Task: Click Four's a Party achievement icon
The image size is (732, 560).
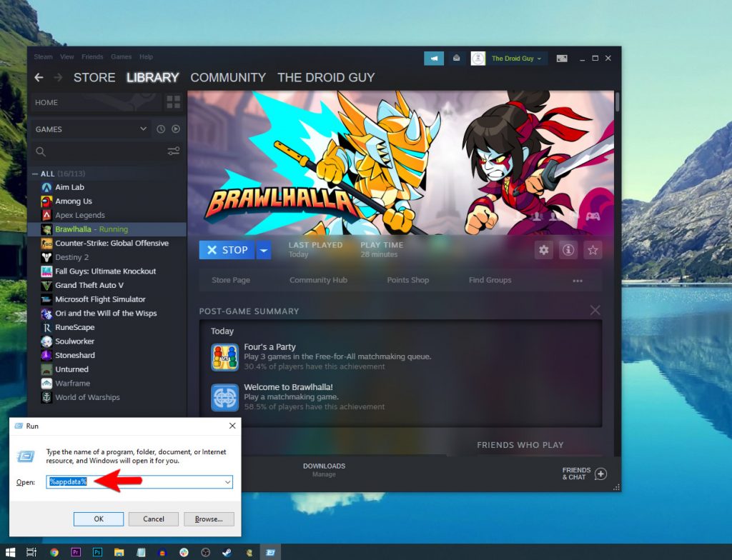Action: [224, 357]
